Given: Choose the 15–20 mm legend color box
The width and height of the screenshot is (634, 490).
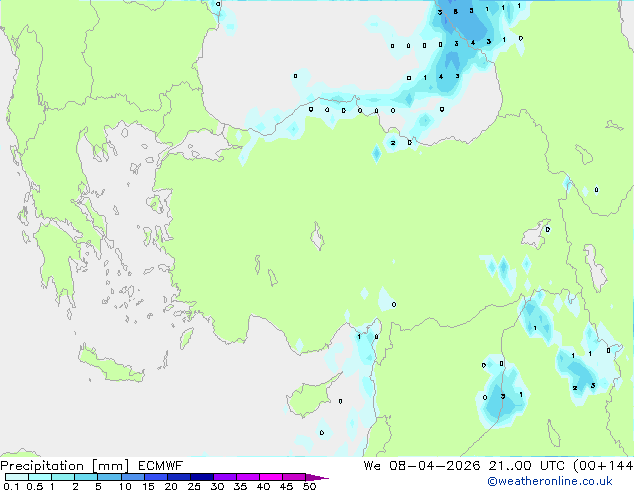Looking at the screenshot, I should pos(156,477).
